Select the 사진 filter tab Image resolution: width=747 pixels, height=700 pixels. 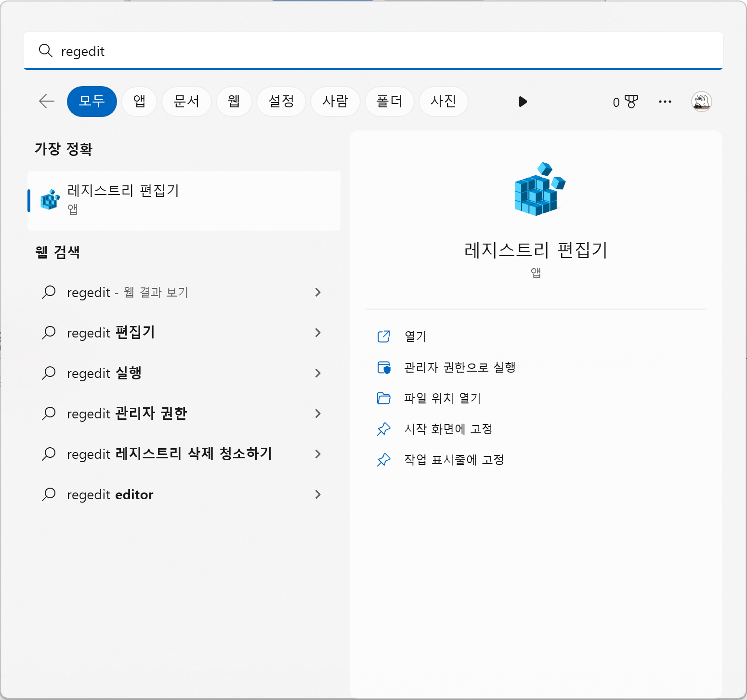click(x=444, y=102)
